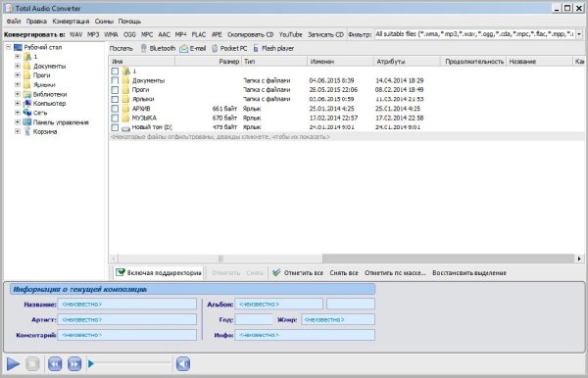Viewport: 588px width, 378px height.
Task: Click Скопировать CD button
Action: (251, 34)
